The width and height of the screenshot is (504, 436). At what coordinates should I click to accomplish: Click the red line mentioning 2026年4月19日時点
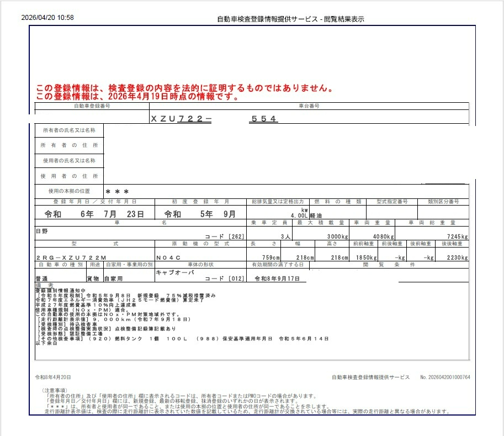(x=137, y=96)
